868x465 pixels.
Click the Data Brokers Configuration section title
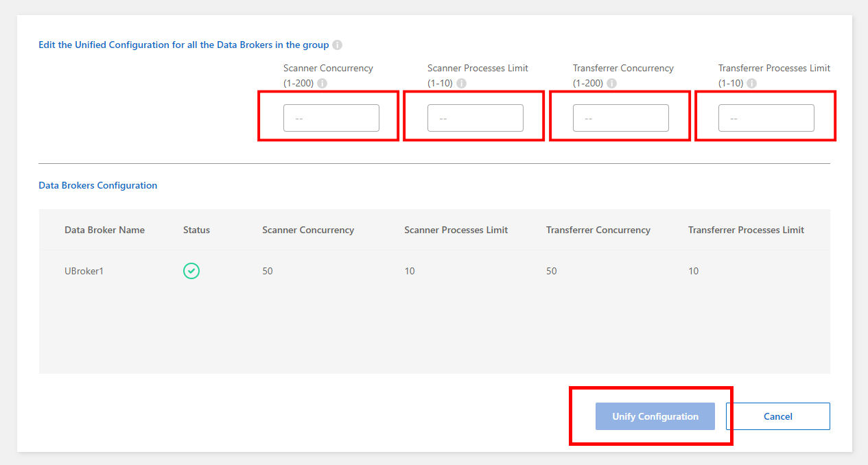click(x=97, y=185)
